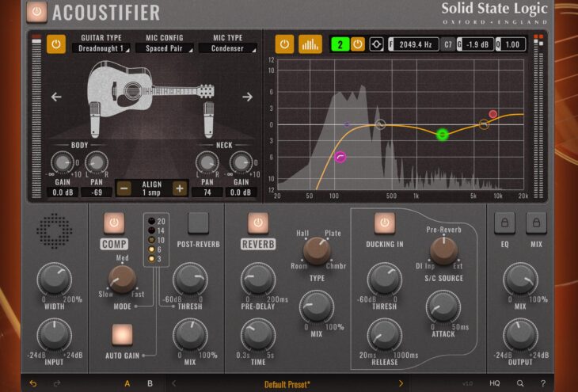Toggle the EQ spectrum analyzer icon
Image resolution: width=578 pixels, height=392 pixels.
click(310, 44)
